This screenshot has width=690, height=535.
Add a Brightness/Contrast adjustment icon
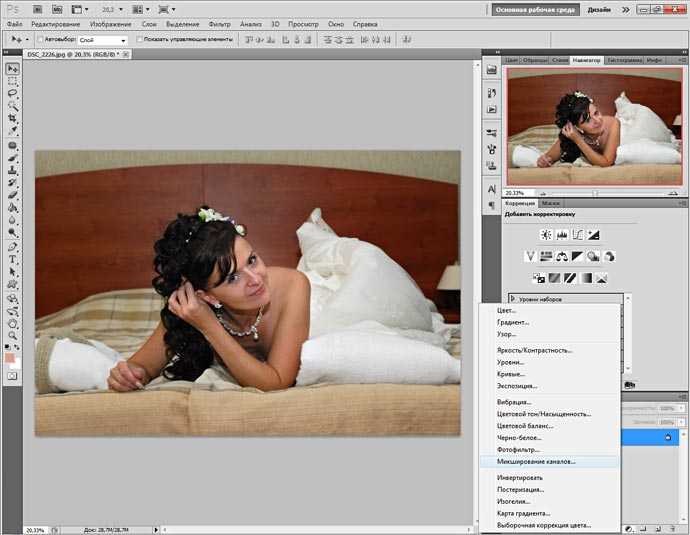click(x=546, y=235)
